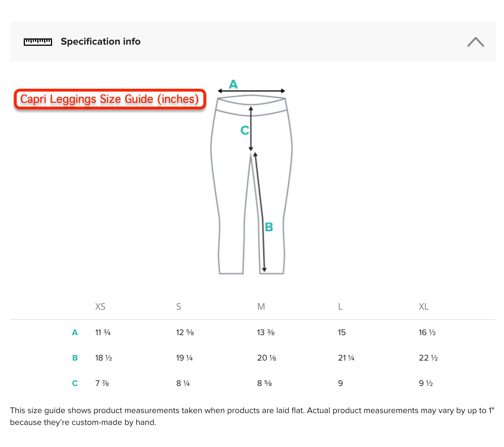Select the XL size column header
The height and width of the screenshot is (447, 504).
pyautogui.click(x=424, y=307)
